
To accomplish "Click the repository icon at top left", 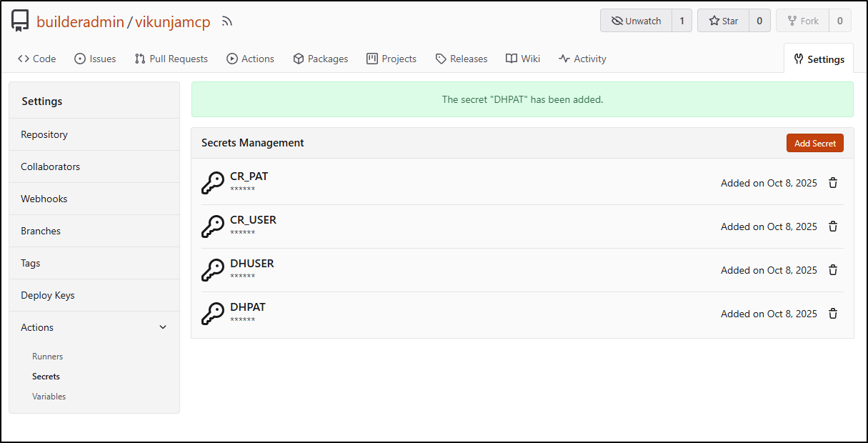I will click(20, 21).
